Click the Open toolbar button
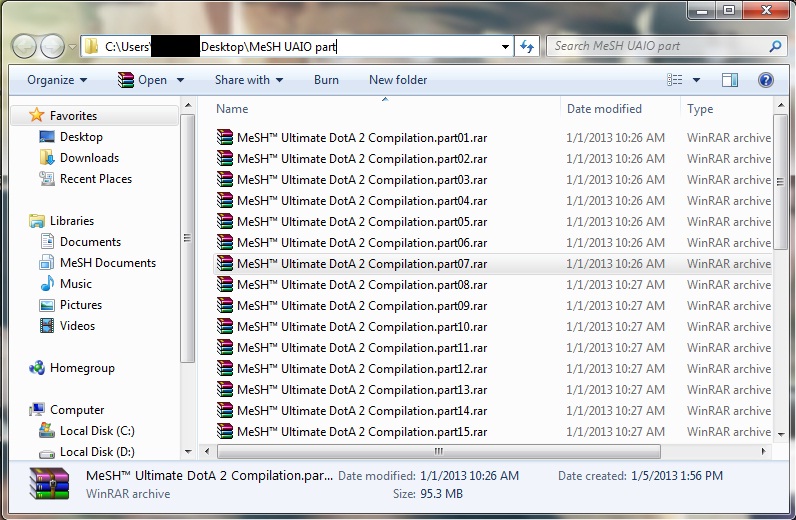Screen dimensions: 796x520 [x=142, y=80]
